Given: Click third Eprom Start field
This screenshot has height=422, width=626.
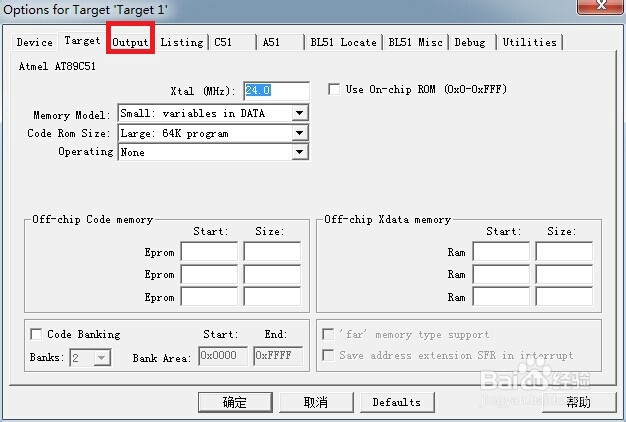Looking at the screenshot, I should tap(209, 297).
